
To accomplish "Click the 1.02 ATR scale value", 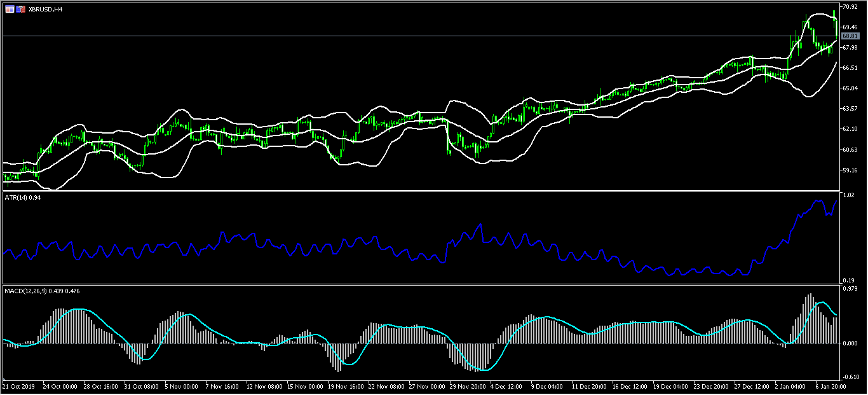I will (848, 196).
